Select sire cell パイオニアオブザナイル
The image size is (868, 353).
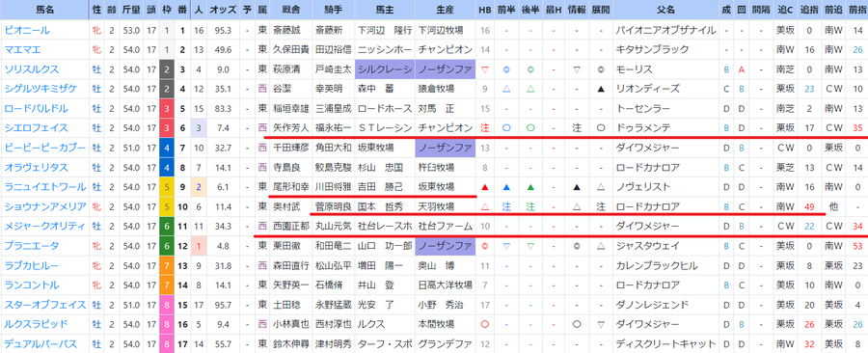coord(665,31)
